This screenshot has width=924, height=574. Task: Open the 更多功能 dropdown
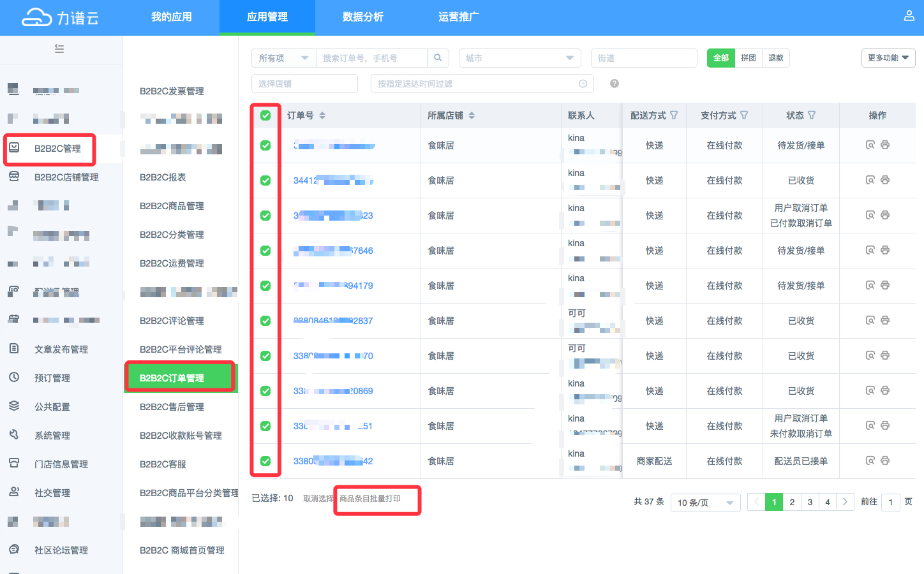[x=888, y=58]
